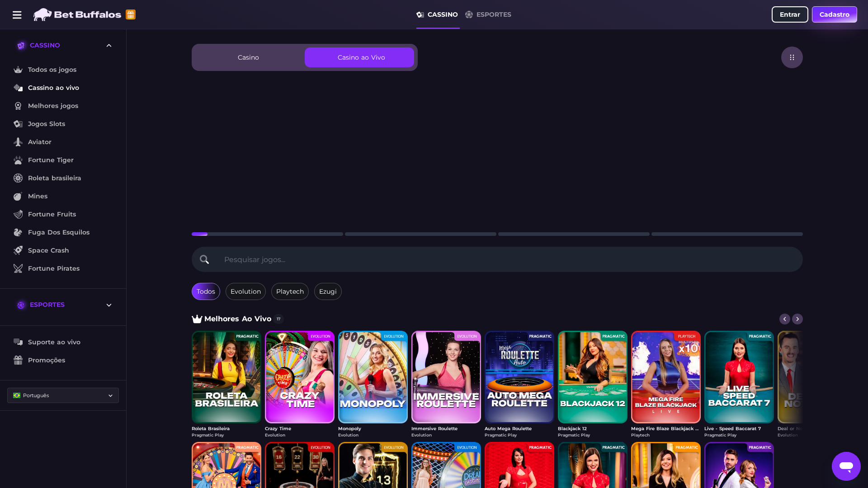Open the Promoções link
Viewport: 868px width, 488px height.
[x=47, y=360]
